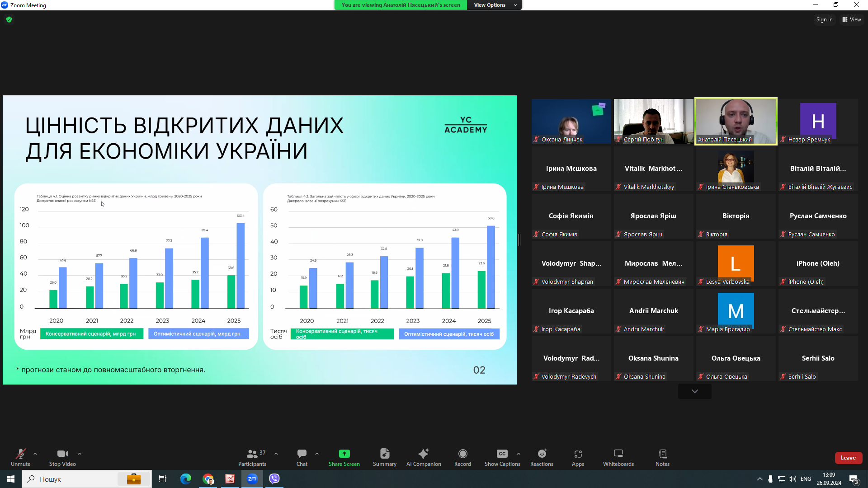Leave the meeting

(848, 458)
